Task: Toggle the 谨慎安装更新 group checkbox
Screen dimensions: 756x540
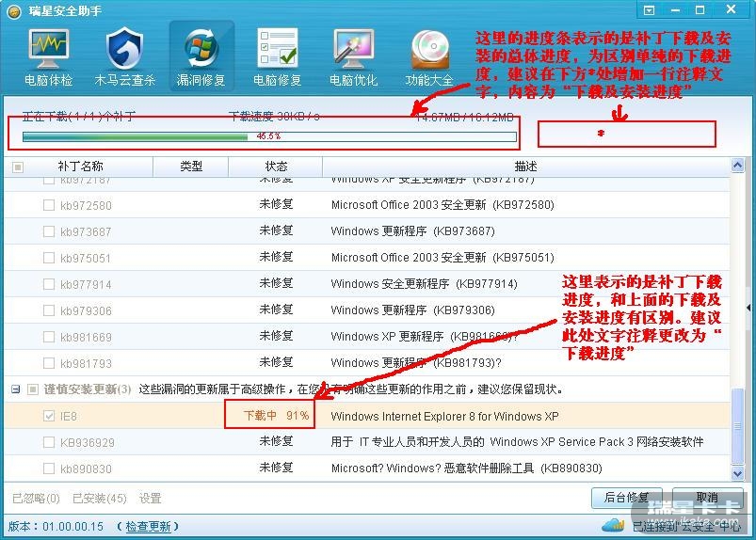Action: (32, 389)
